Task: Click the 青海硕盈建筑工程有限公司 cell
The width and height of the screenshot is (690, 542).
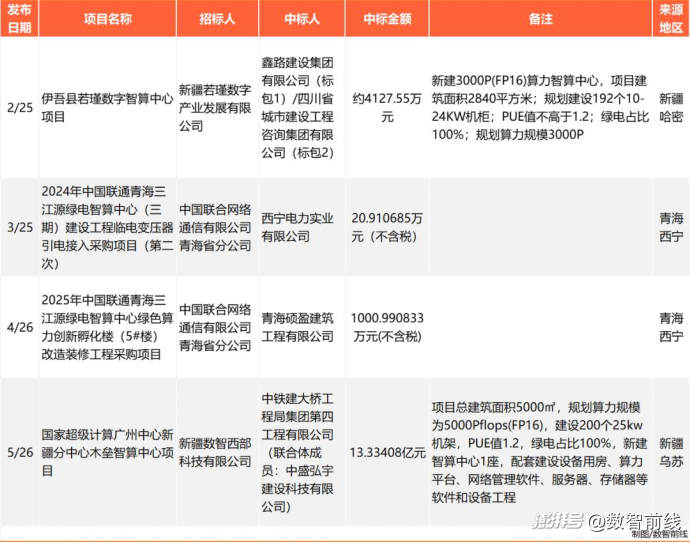Action: coord(297,327)
